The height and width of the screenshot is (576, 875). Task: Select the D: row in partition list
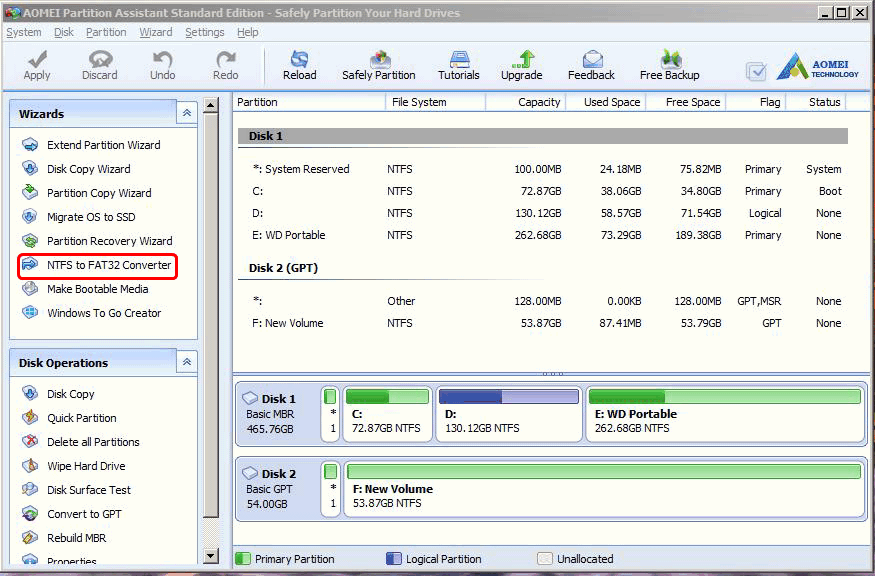coord(543,213)
